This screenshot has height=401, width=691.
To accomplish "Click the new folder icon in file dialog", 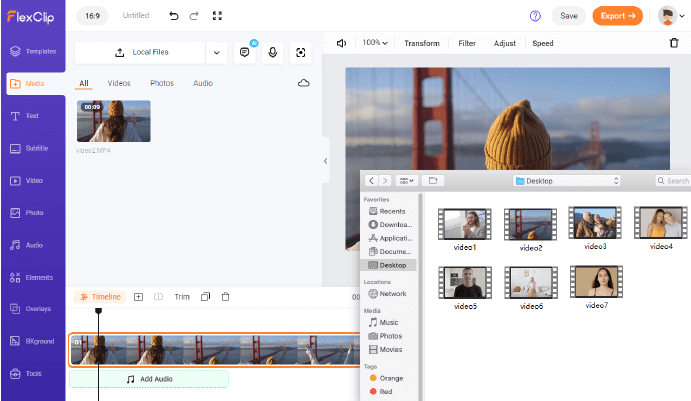I will point(433,181).
